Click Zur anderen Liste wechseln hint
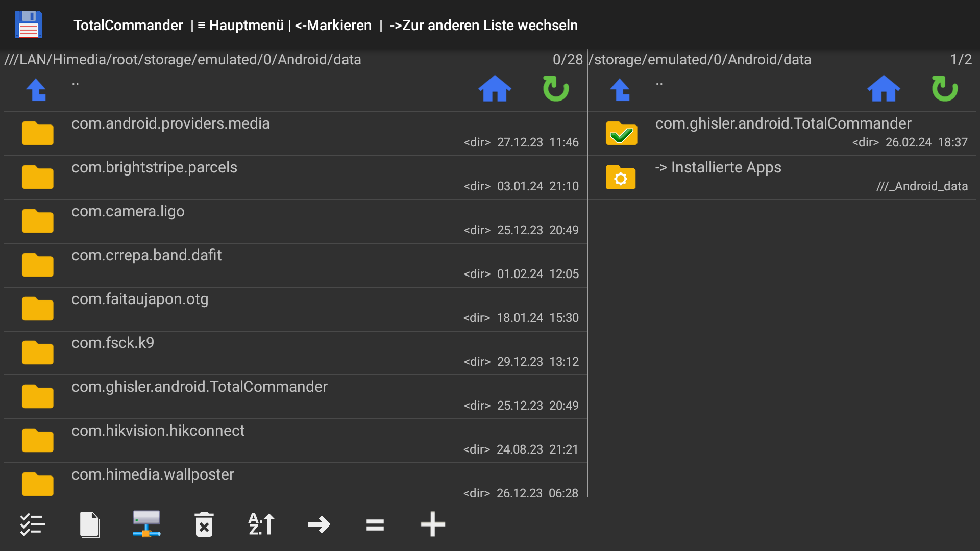Viewport: 980px width, 551px height. point(484,25)
